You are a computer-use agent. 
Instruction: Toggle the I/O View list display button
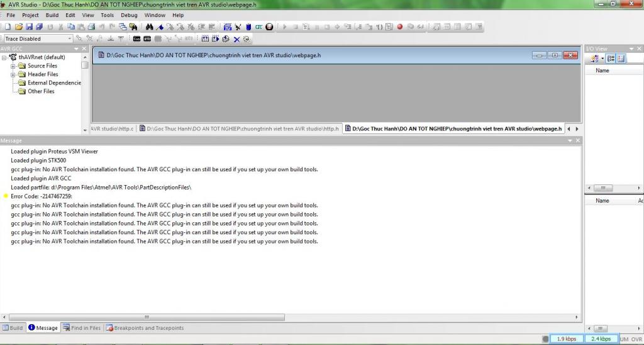pyautogui.click(x=621, y=59)
